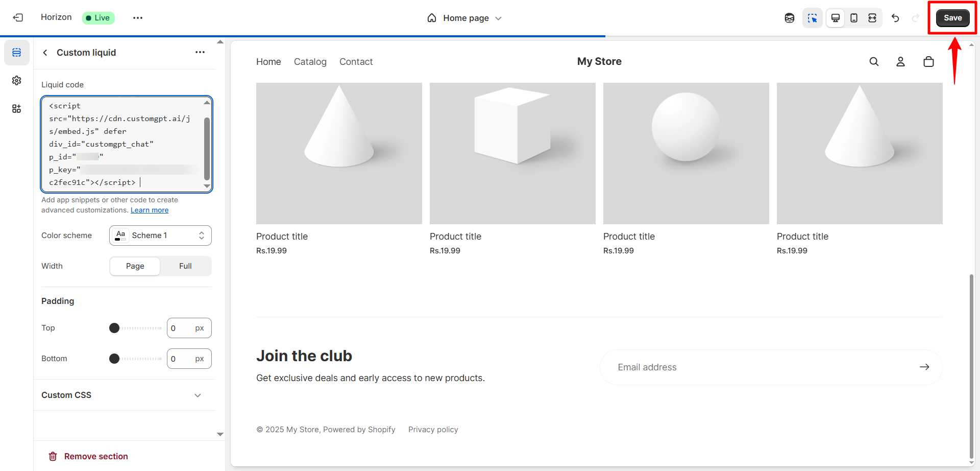
Task: Open Home in the store navigation
Action: (x=268, y=62)
